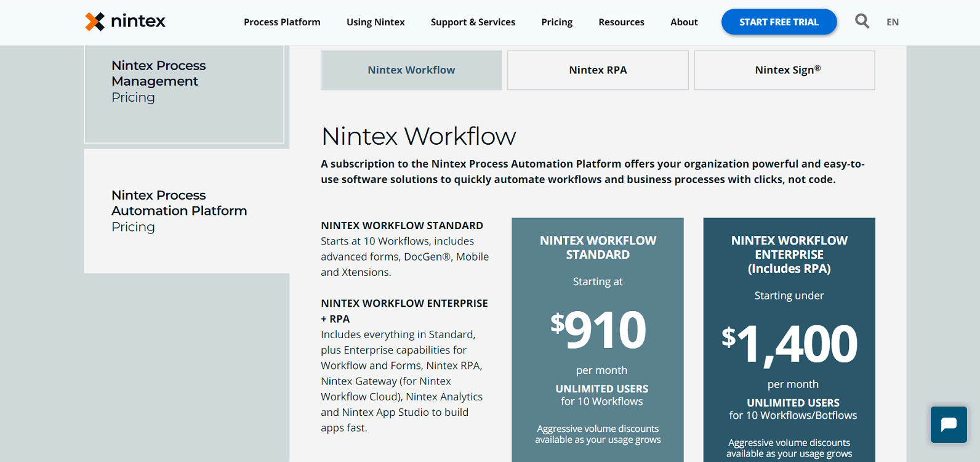Open the Using Nintex menu
The height and width of the screenshot is (462, 980).
tap(376, 22)
